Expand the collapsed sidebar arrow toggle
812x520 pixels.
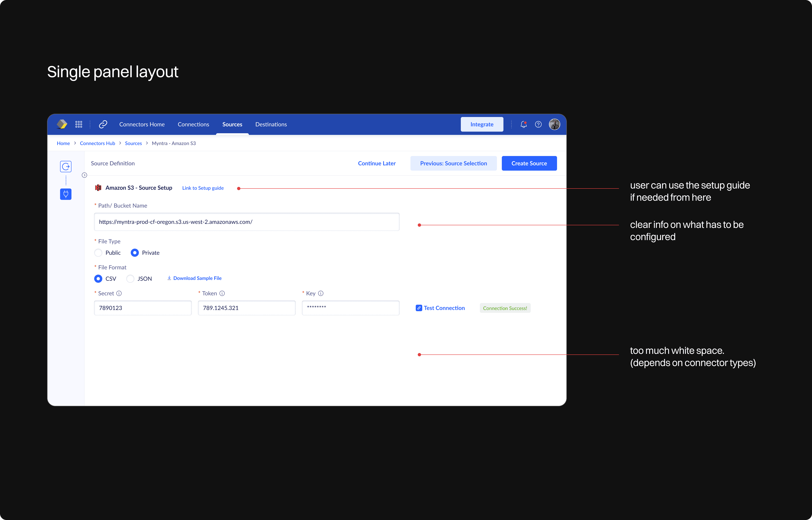pyautogui.click(x=84, y=175)
